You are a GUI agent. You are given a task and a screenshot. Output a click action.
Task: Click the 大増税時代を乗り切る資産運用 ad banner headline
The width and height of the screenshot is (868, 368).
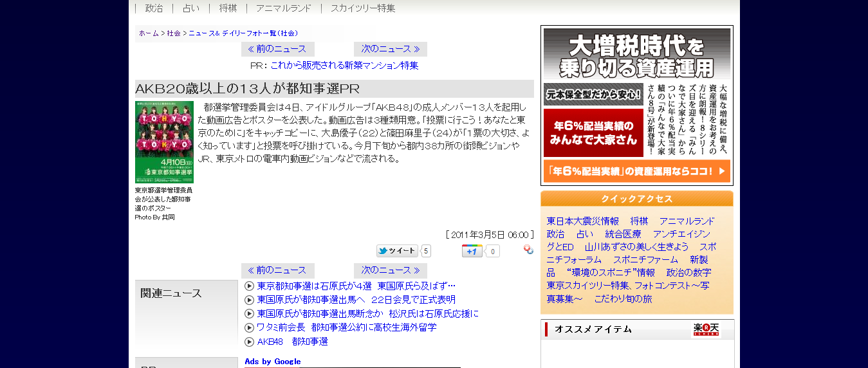[x=637, y=55]
